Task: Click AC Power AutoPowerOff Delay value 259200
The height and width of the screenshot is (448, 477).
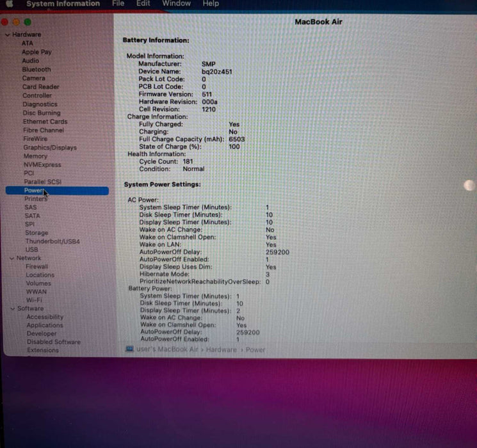Action: [x=277, y=252]
